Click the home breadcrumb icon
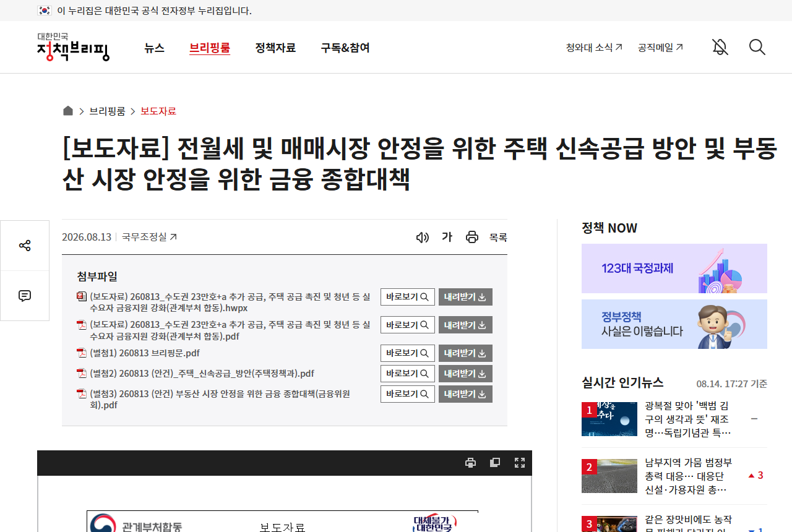This screenshot has height=532, width=792. pos(68,111)
